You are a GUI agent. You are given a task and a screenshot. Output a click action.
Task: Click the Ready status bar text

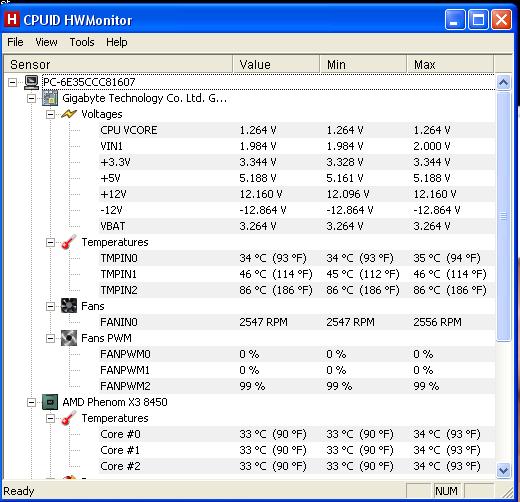tap(19, 491)
